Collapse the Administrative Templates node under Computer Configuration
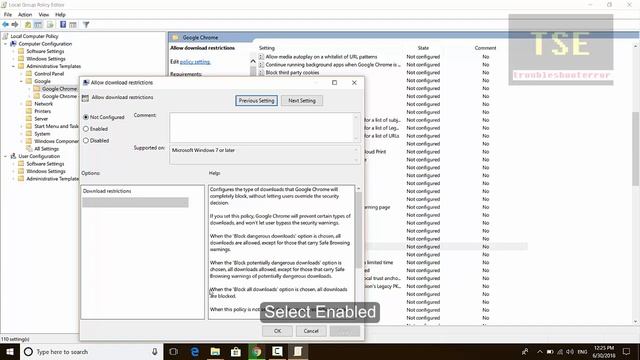This screenshot has height=360, width=640. (13, 66)
